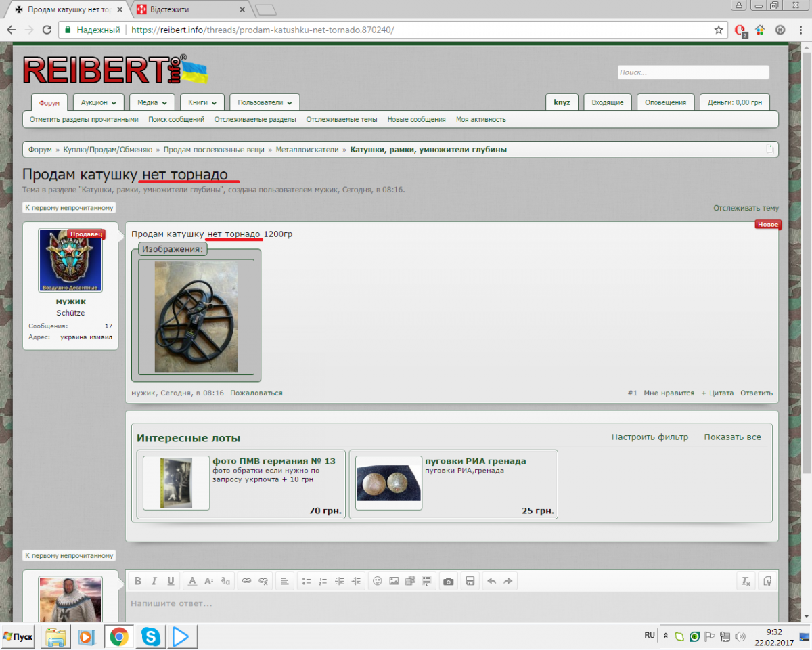Open the Деньги: 0,00 грн tab
The image size is (812, 650).
pyautogui.click(x=735, y=102)
